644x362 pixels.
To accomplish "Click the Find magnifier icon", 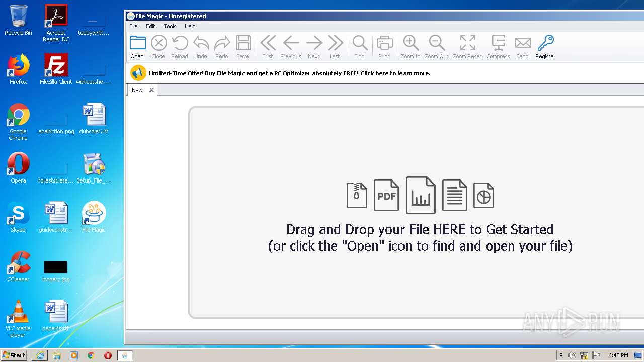I will [x=360, y=43].
